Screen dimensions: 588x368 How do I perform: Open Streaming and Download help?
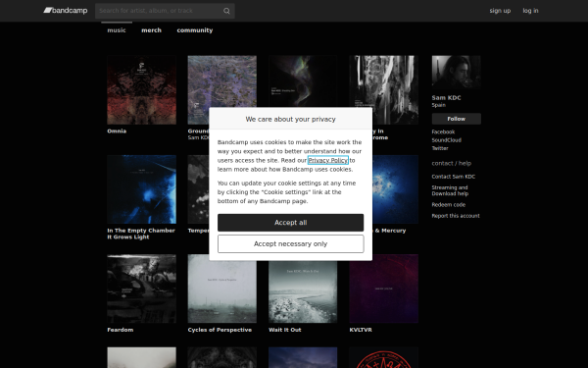coord(450,190)
